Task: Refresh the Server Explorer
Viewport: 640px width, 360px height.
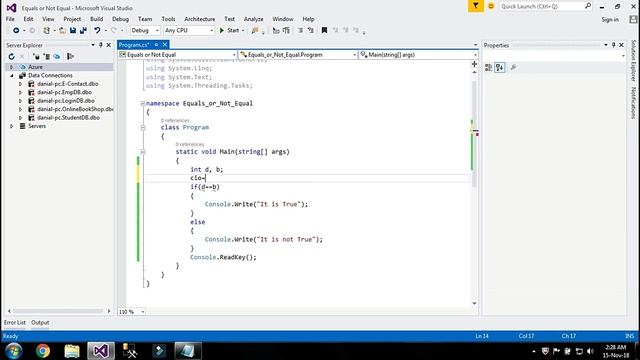Action: point(11,57)
